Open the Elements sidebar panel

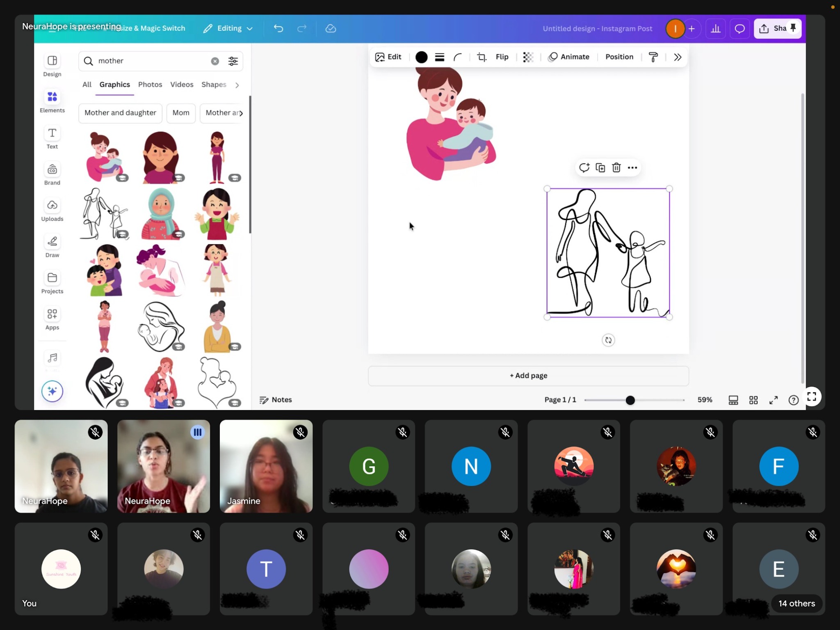point(52,101)
